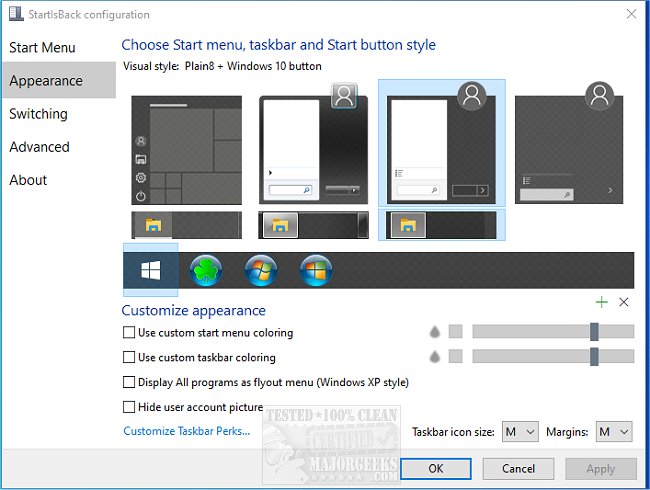The image size is (650, 490).
Task: Open the Advanced section
Action: coord(59,147)
